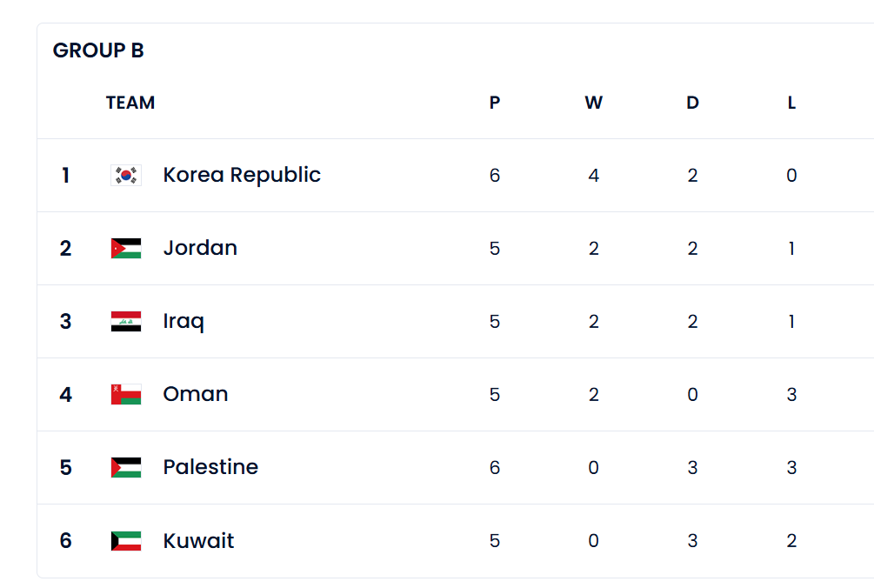Open the Korea Republic team link

[242, 175]
